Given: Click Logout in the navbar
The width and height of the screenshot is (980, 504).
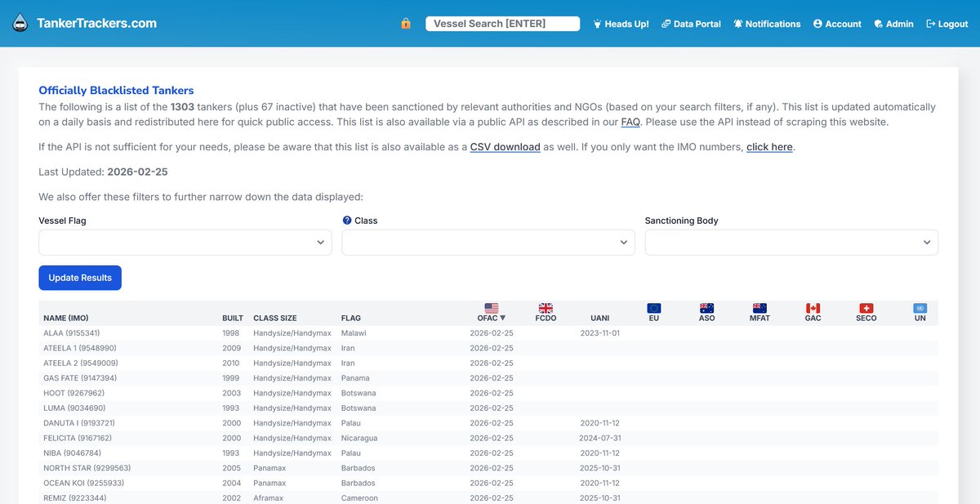Looking at the screenshot, I should [x=947, y=24].
